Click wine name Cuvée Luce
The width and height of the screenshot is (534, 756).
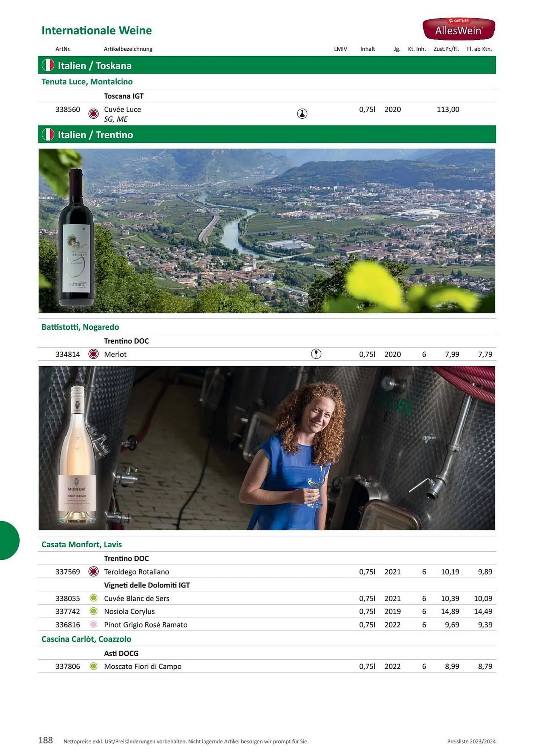click(122, 109)
